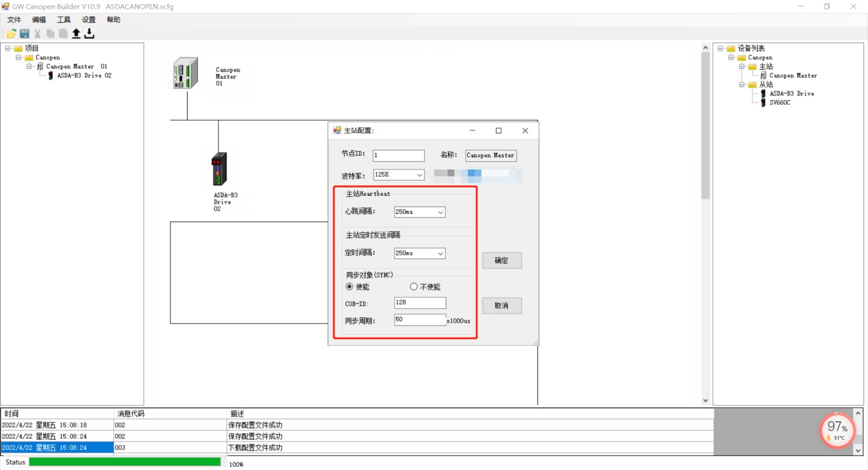Click the save floppy disk toolbar icon
The image size is (868, 470).
pyautogui.click(x=24, y=34)
